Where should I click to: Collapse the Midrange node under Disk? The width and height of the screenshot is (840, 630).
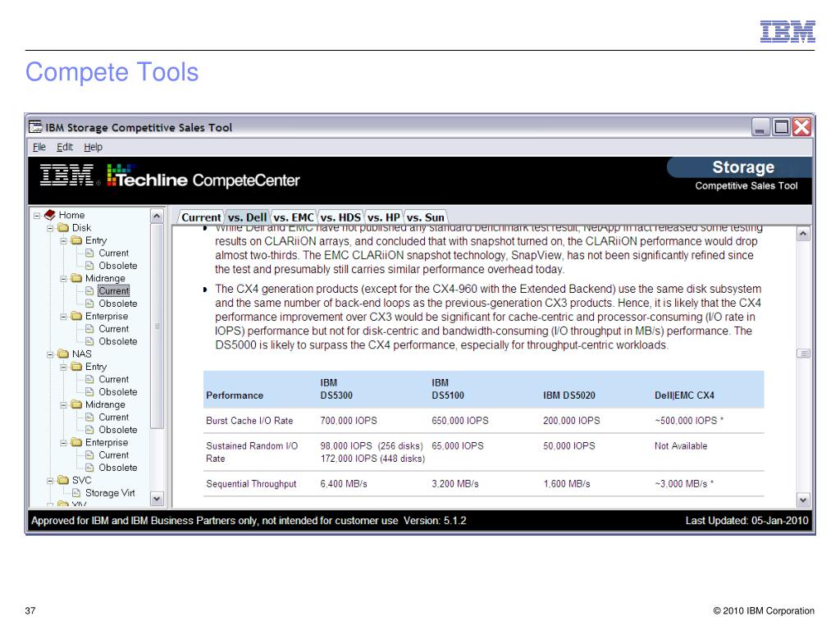pos(64,279)
